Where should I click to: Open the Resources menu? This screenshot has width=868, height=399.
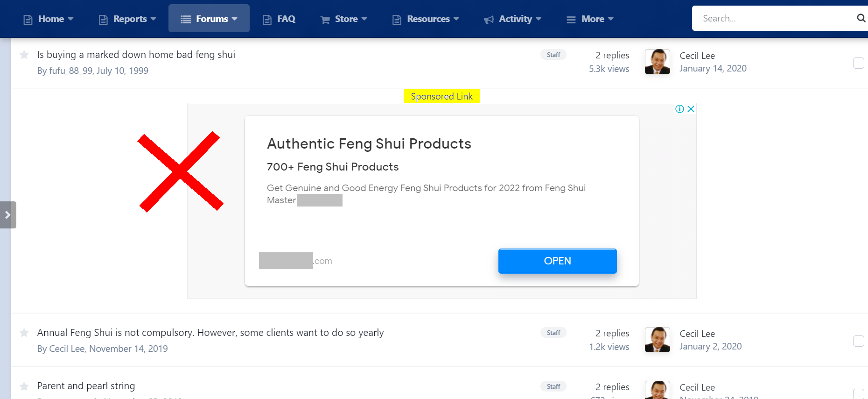click(x=426, y=19)
